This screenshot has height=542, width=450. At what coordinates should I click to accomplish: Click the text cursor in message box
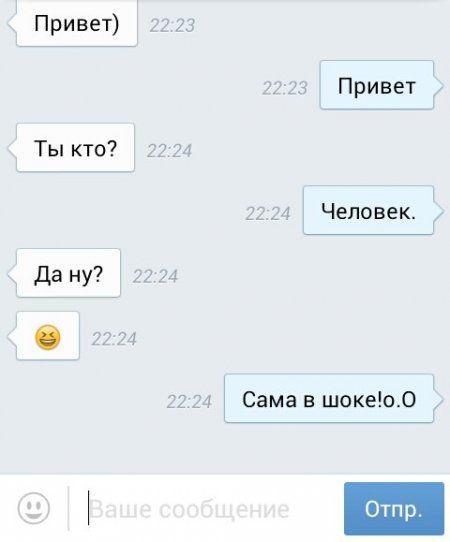coord(88,508)
